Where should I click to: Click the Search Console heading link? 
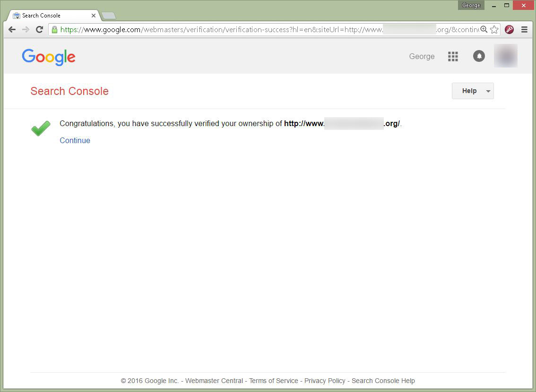(69, 91)
